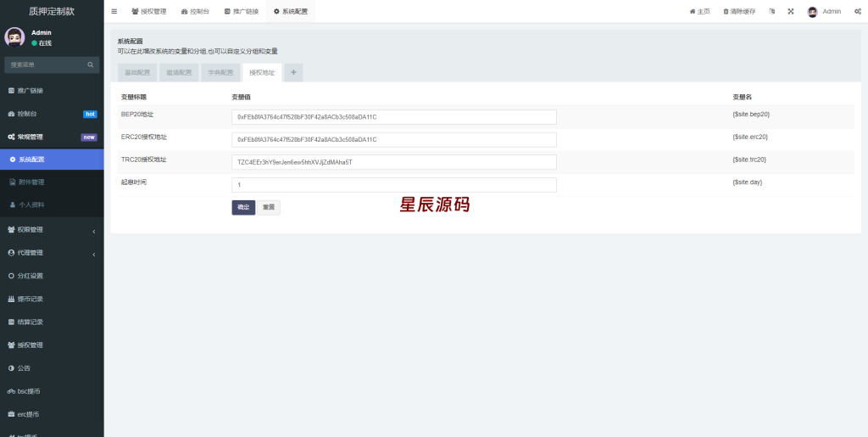Image resolution: width=868 pixels, height=437 pixels.
Task: Open 附件管理 in the sidebar
Action: pos(52,182)
